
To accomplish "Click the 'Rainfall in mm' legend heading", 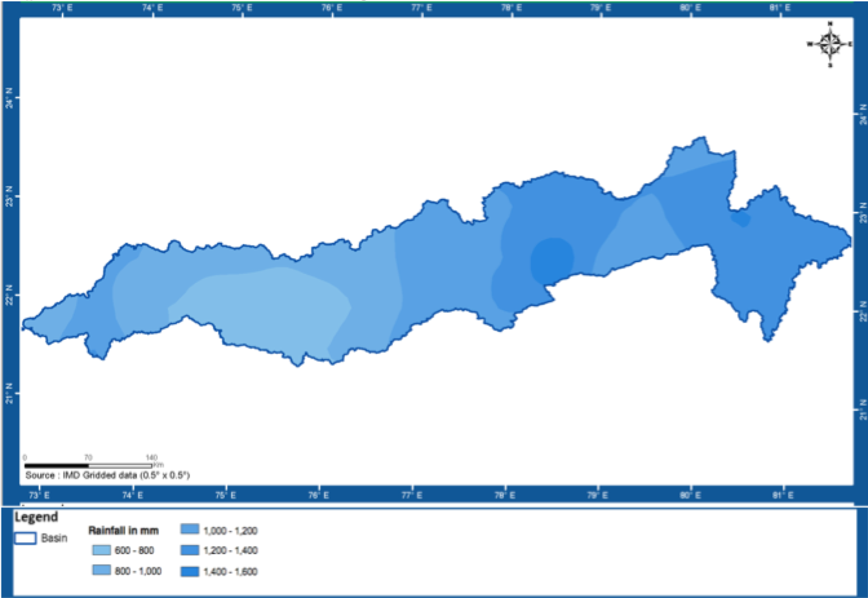I will pyautogui.click(x=123, y=530).
